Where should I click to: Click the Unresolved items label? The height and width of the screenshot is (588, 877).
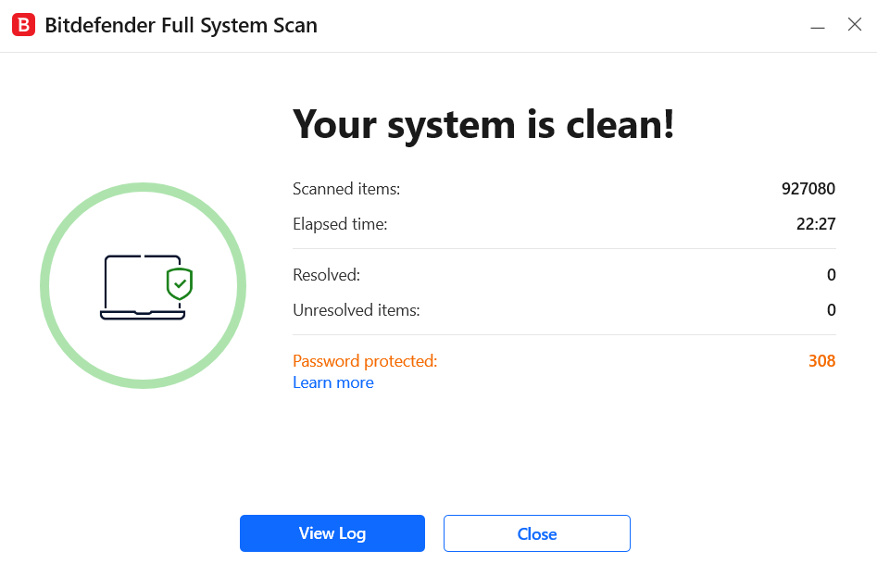click(x=357, y=310)
